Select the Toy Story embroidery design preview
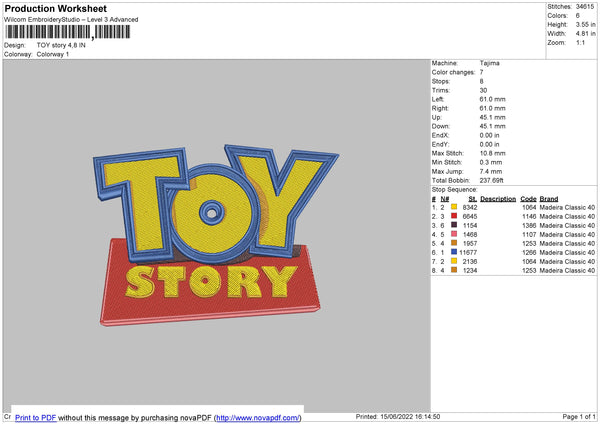Image resolution: width=600 pixels, height=424 pixels. 216,235
